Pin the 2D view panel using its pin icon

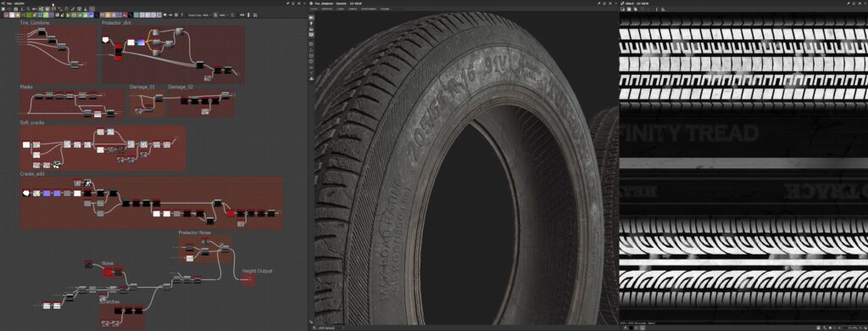[x=849, y=3]
